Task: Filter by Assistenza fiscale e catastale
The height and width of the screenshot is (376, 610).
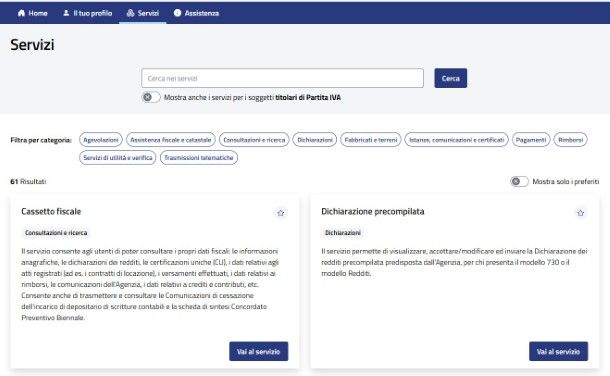Action: 170,140
